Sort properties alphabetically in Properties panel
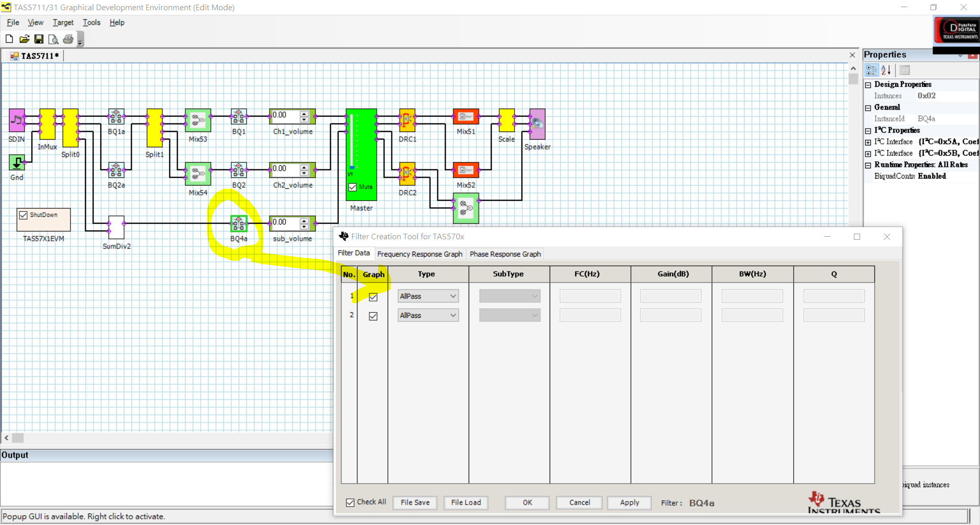980x525 pixels. coord(886,70)
